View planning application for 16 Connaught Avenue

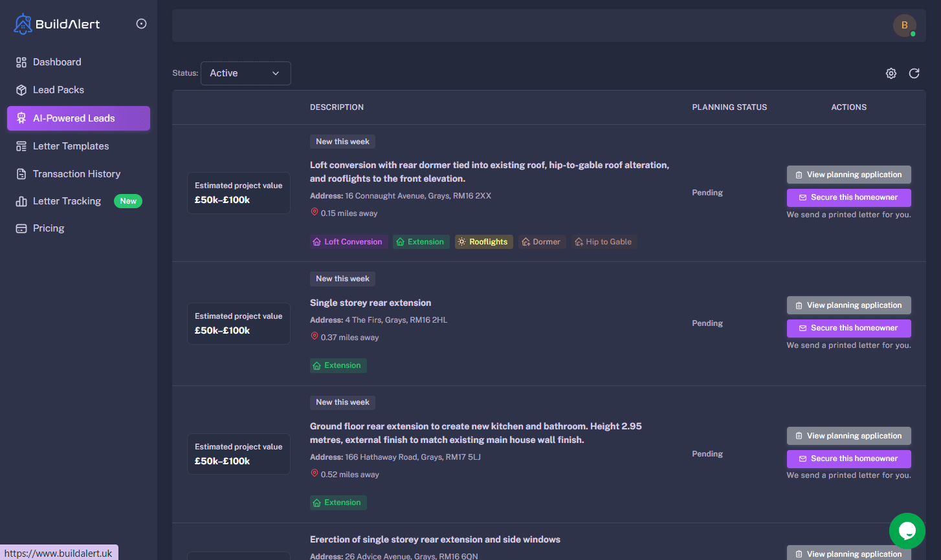click(x=848, y=175)
